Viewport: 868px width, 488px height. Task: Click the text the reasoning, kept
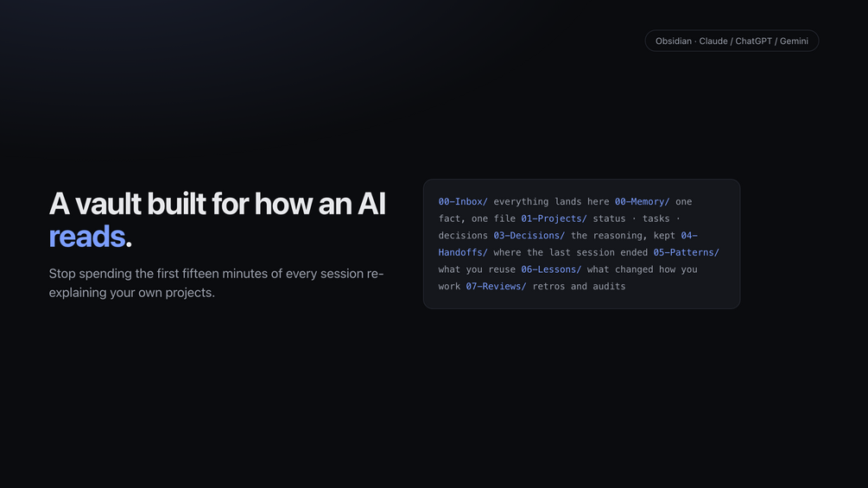pyautogui.click(x=623, y=236)
